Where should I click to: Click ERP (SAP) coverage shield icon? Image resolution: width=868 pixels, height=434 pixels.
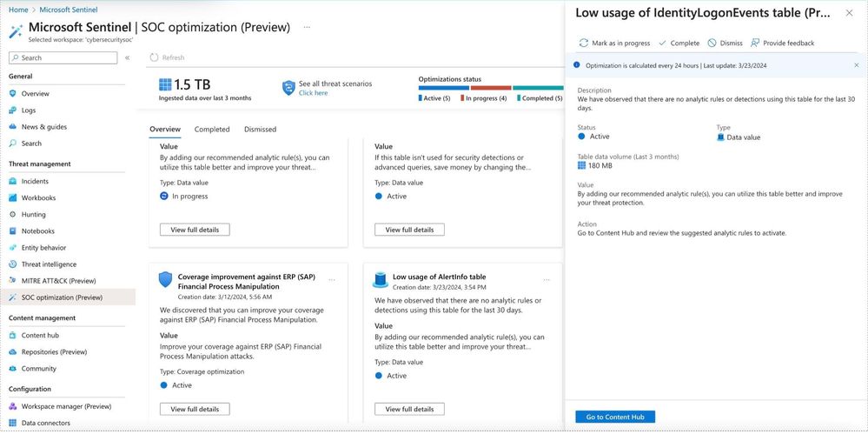coord(165,280)
